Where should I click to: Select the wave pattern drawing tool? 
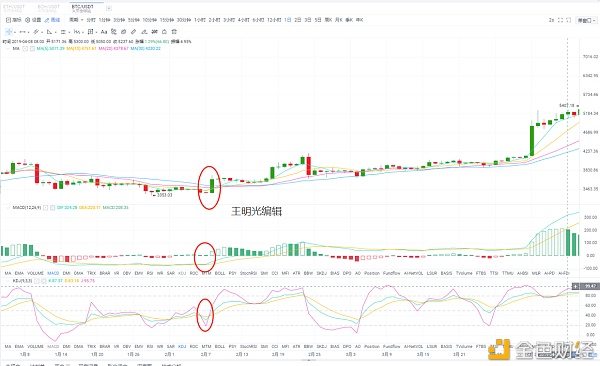(x=77, y=32)
